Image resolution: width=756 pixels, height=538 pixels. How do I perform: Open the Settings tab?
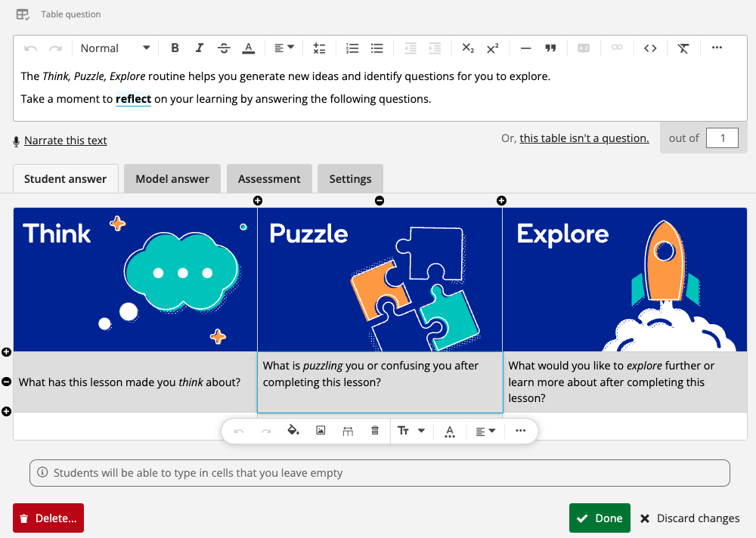coord(350,179)
